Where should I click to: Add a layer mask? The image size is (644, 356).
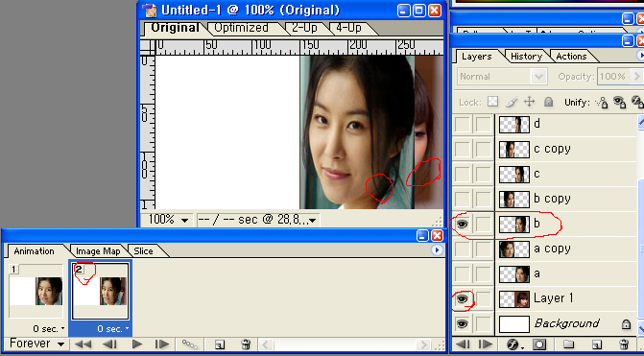coord(539,344)
